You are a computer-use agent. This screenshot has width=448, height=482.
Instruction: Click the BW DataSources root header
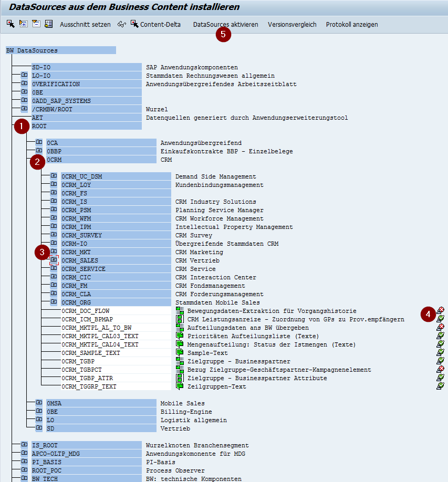tap(61, 50)
